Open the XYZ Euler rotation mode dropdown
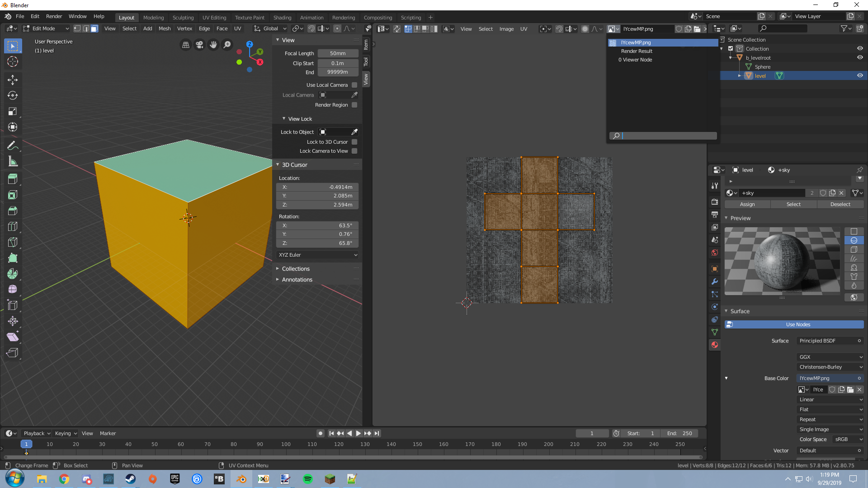 click(317, 255)
